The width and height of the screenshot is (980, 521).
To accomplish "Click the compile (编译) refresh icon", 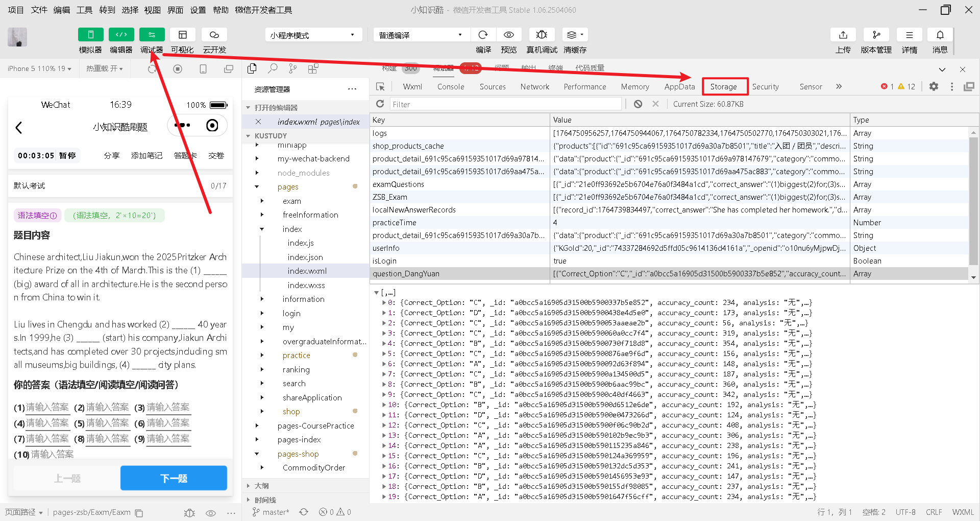I will (483, 35).
